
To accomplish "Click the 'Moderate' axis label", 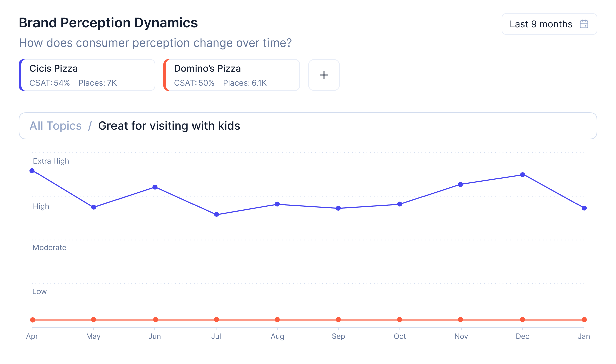I will (50, 248).
